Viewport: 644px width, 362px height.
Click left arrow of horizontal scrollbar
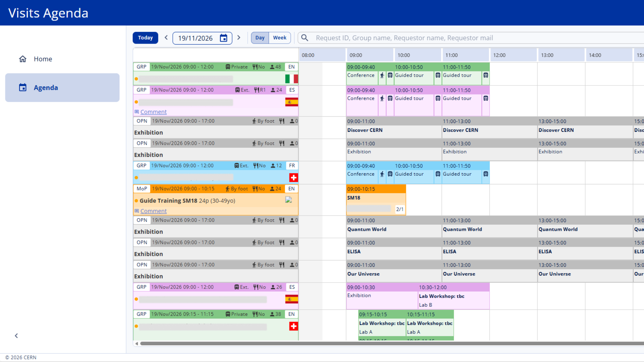(x=137, y=344)
